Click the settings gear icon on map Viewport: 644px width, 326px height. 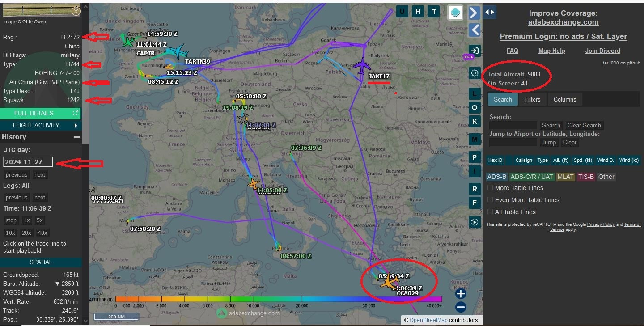pyautogui.click(x=475, y=73)
